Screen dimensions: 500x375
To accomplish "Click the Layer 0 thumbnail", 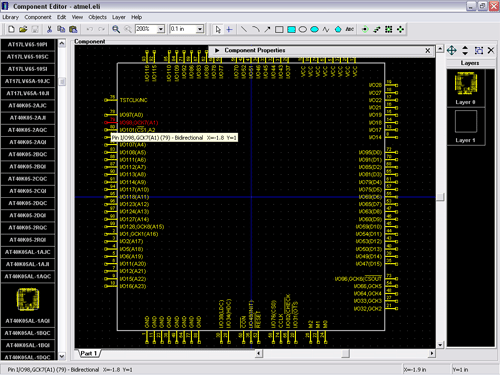I will click(x=466, y=84).
